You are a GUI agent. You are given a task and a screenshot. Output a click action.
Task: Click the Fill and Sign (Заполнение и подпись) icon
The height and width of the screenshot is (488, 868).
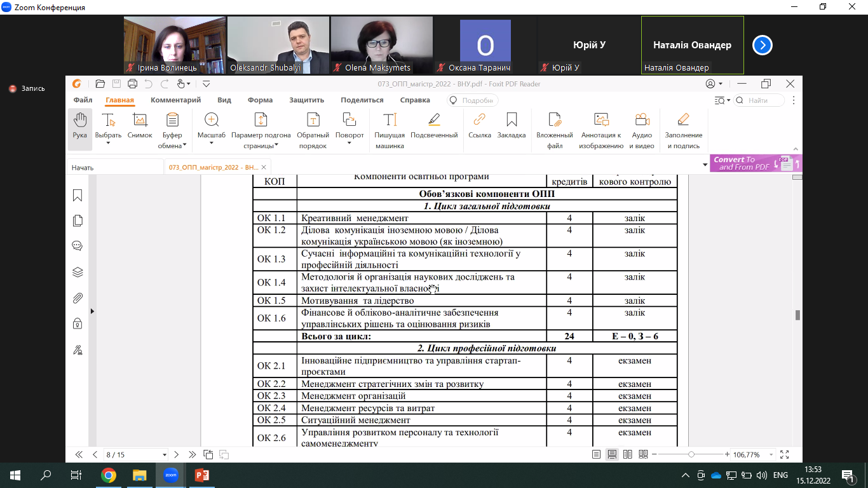point(683,121)
